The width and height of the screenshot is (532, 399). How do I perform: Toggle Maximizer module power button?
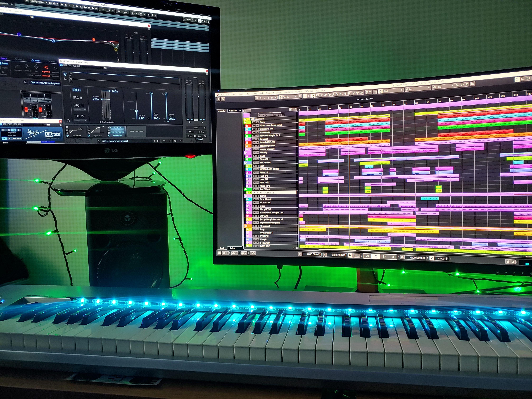[x=109, y=136]
